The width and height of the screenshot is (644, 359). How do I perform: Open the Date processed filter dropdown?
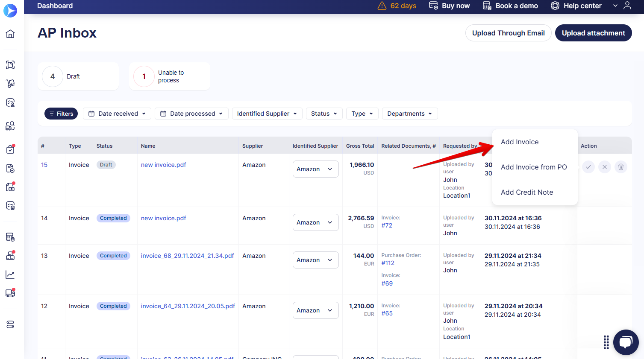[191, 114]
